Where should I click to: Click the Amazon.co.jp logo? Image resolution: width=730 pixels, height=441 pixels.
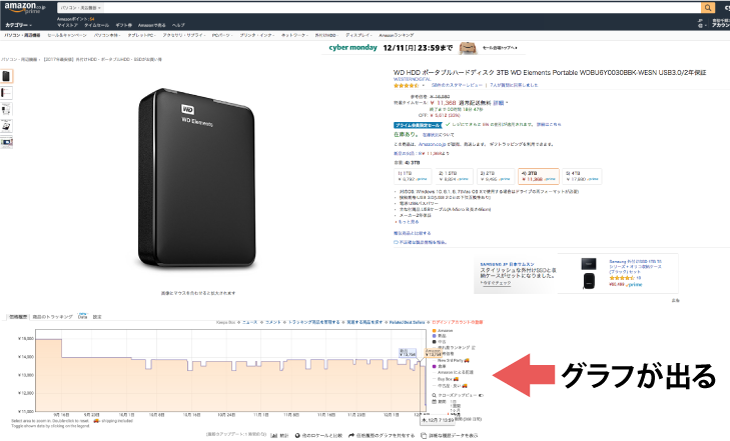[25, 8]
